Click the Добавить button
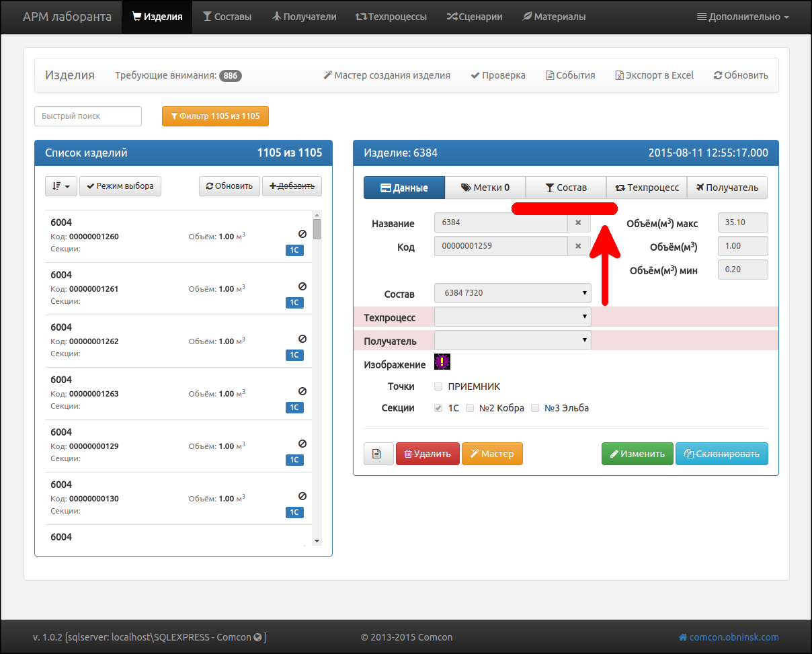This screenshot has height=654, width=812. [x=292, y=186]
